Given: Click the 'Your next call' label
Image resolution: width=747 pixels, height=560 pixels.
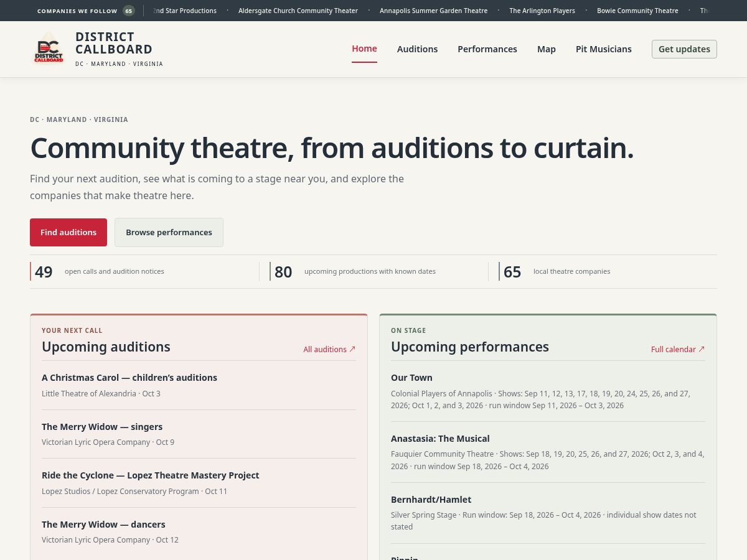Looking at the screenshot, I should click(x=72, y=330).
